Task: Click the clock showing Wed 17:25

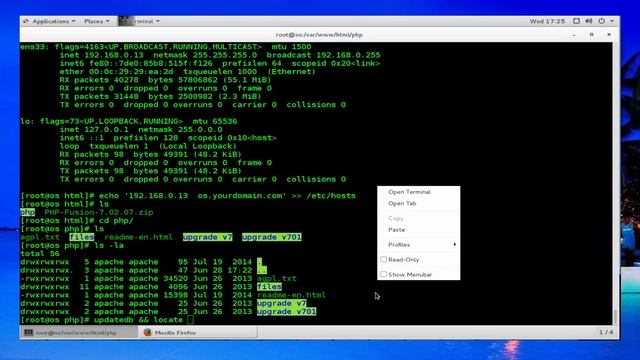Action: pyautogui.click(x=547, y=21)
